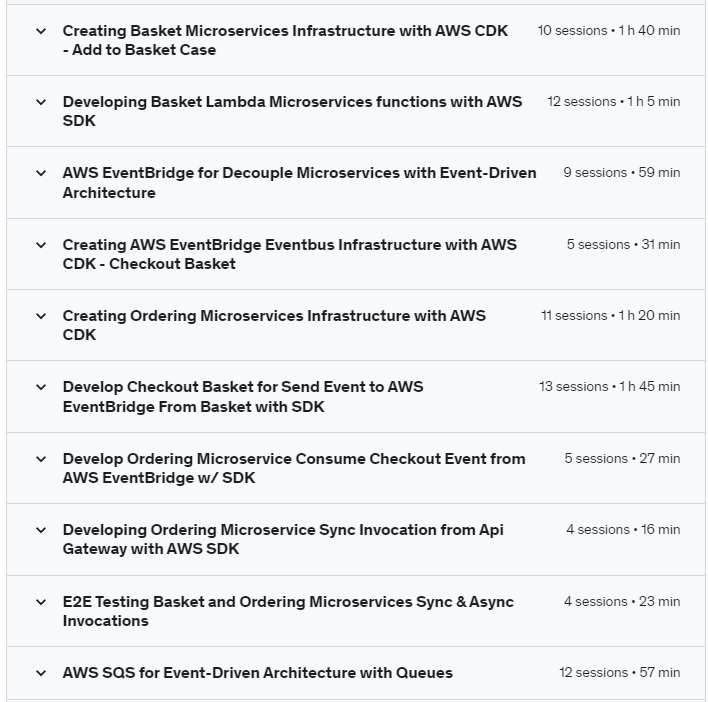Image resolution: width=708 pixels, height=702 pixels.
Task: Open chevron next to Creating Ordering Microservices Infrastructure
Action: click(41, 316)
